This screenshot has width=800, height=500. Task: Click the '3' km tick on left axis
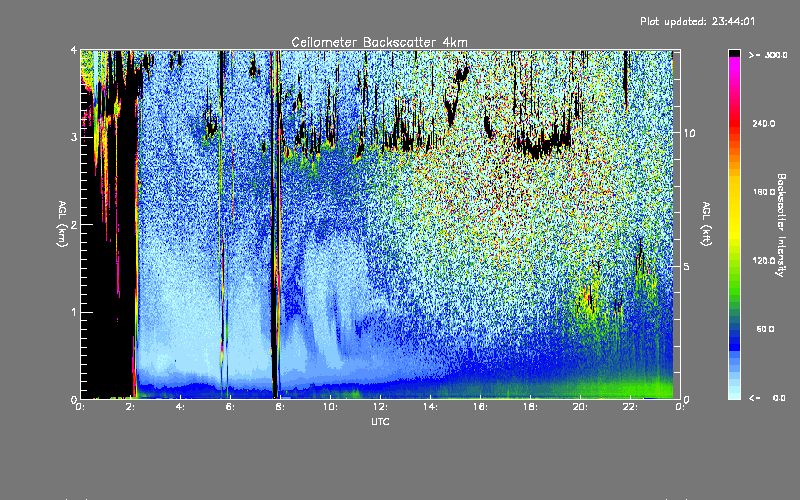74,137
